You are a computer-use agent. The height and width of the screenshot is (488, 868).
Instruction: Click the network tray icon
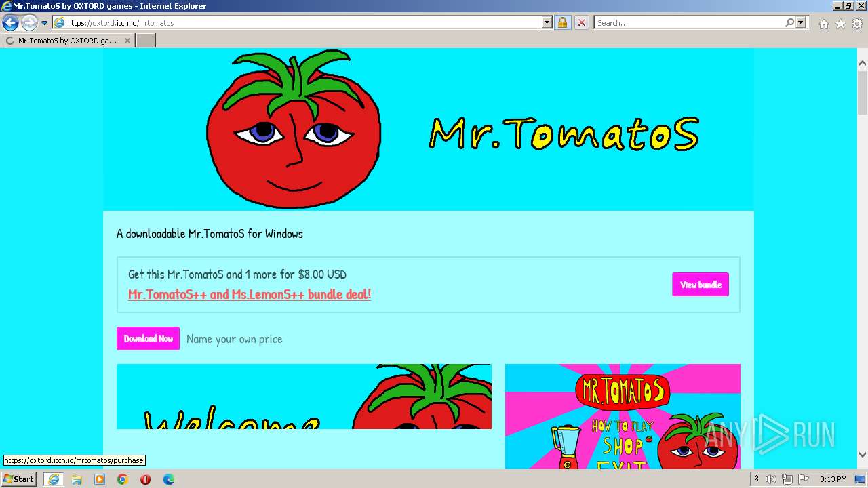787,479
